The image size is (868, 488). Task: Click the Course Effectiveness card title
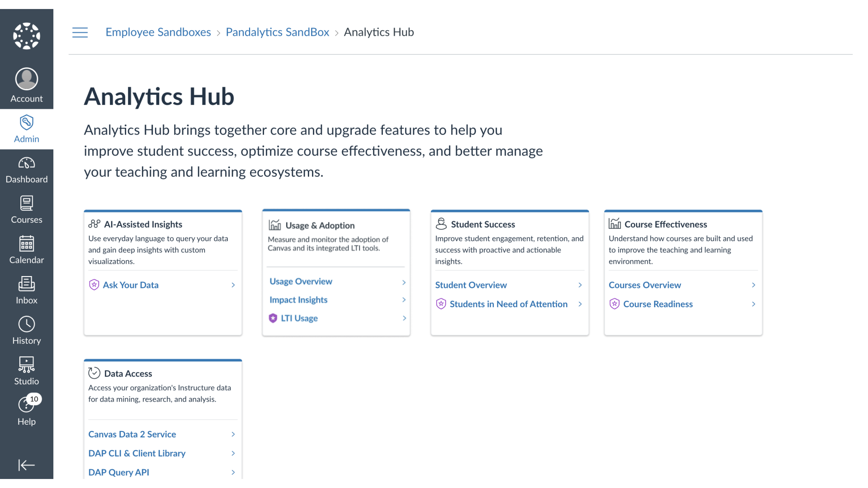tap(665, 224)
